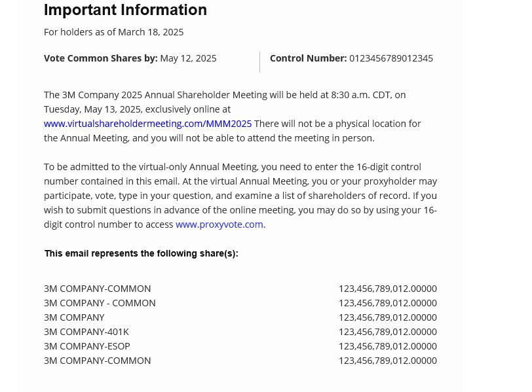Click the May 12, 2025 vote date
The width and height of the screenshot is (532, 392).
(188, 58)
